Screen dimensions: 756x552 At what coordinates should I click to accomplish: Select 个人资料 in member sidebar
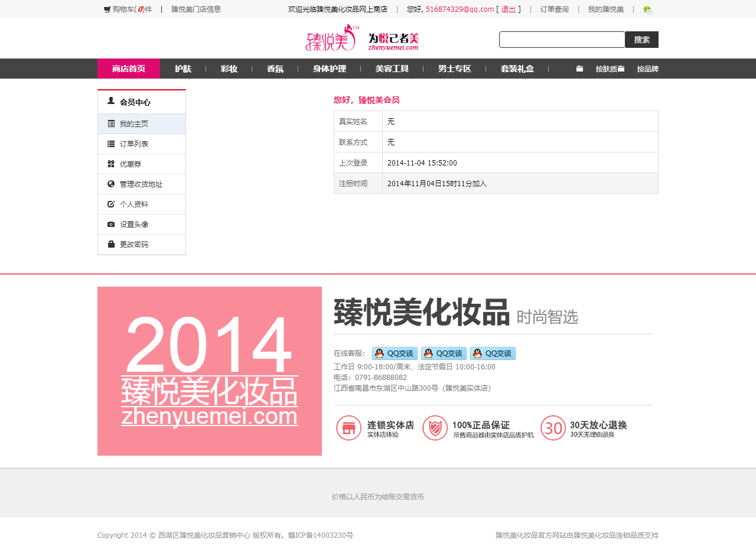tap(134, 204)
